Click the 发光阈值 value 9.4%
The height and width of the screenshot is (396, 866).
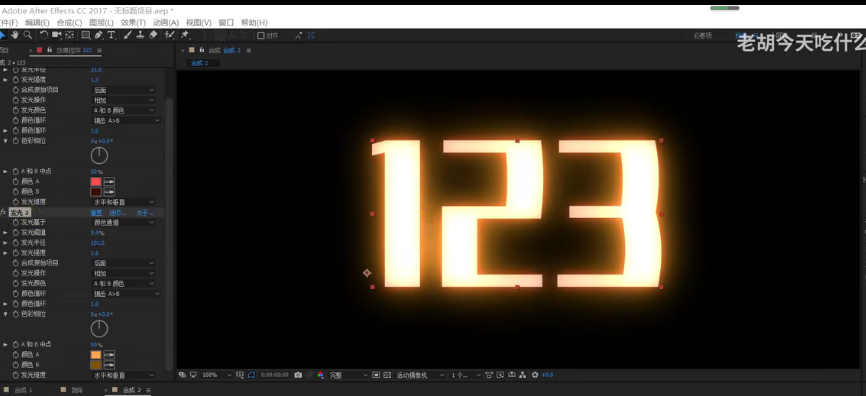pos(97,233)
